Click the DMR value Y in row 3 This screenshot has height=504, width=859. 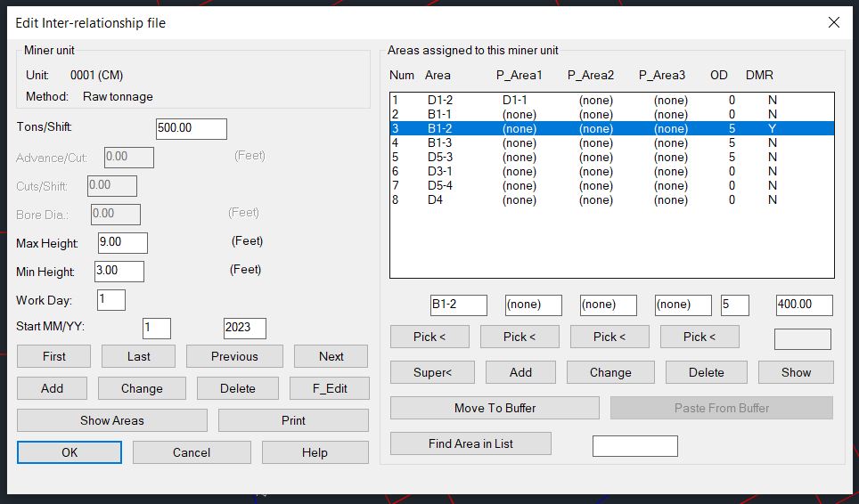(772, 128)
